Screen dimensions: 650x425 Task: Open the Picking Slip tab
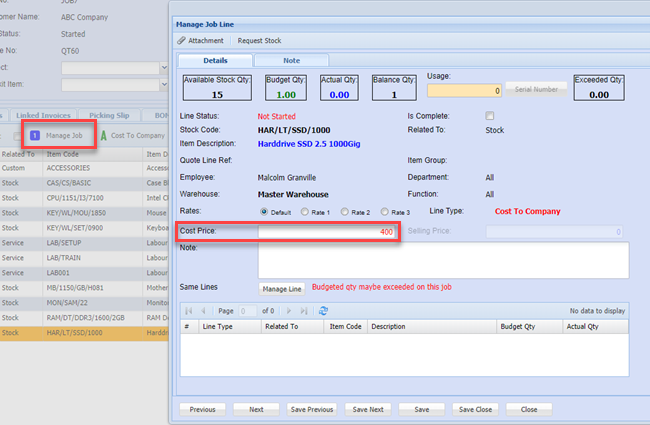click(108, 116)
